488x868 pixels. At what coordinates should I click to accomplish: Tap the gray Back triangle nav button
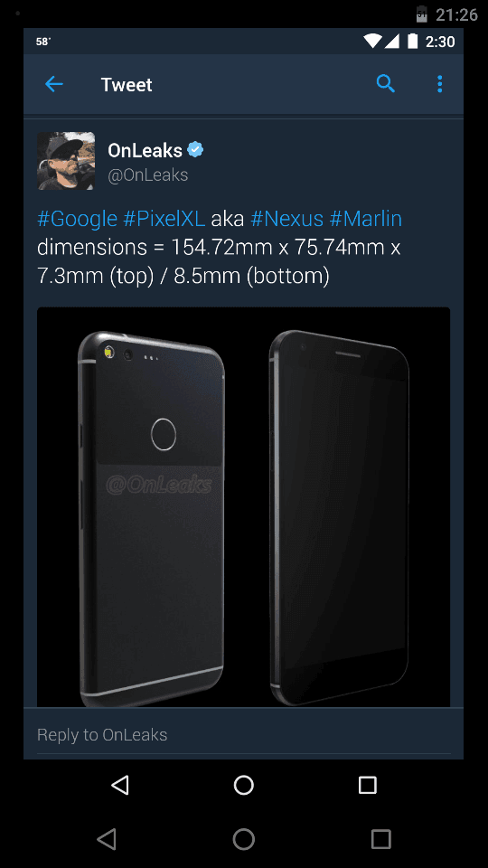(107, 839)
